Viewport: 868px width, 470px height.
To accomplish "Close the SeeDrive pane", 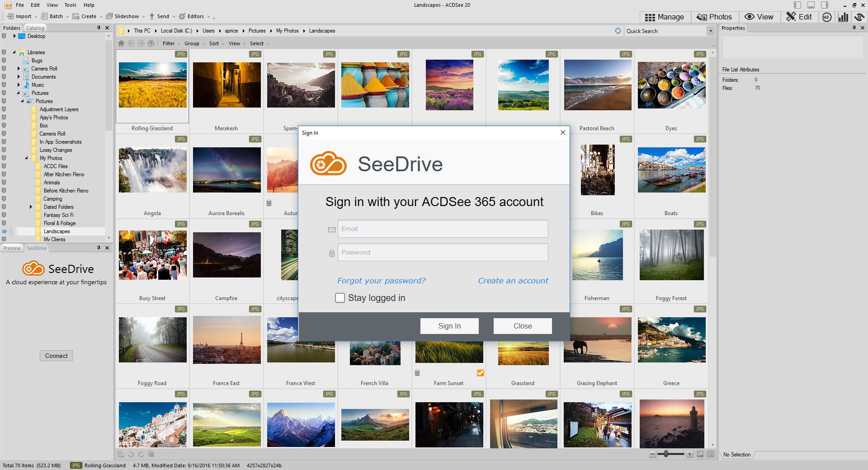I will [107, 248].
